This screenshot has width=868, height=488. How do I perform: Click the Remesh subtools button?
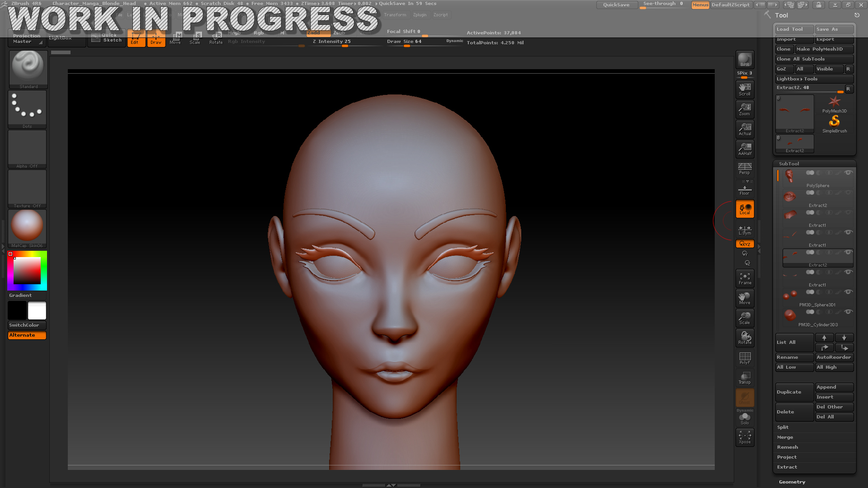(x=788, y=447)
